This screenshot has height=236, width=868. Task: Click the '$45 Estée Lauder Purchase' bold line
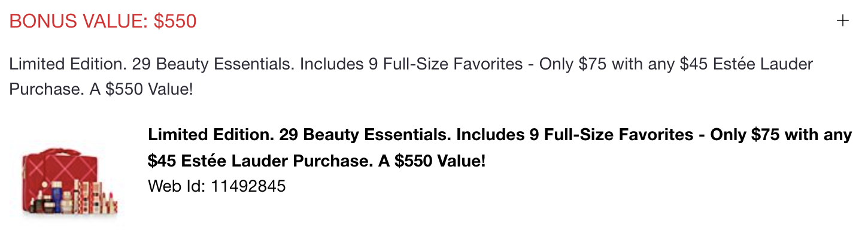(x=317, y=161)
